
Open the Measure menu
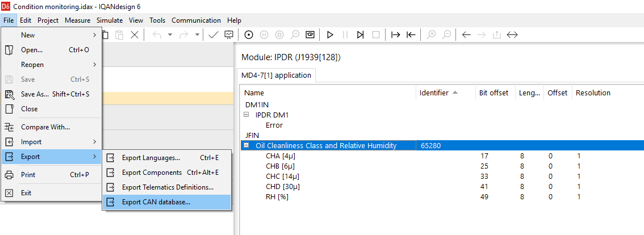[x=78, y=20]
